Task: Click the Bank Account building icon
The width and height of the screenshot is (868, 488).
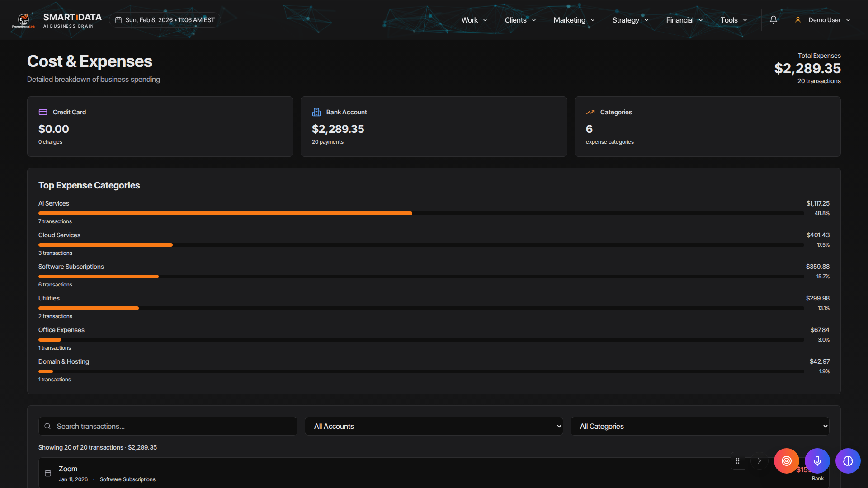Action: (316, 112)
